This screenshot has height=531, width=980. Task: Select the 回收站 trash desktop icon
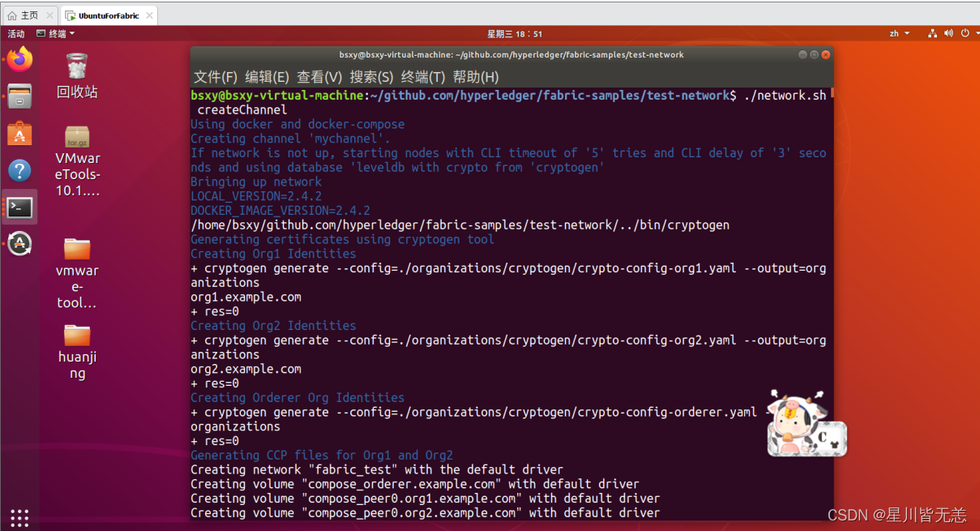tap(77, 75)
